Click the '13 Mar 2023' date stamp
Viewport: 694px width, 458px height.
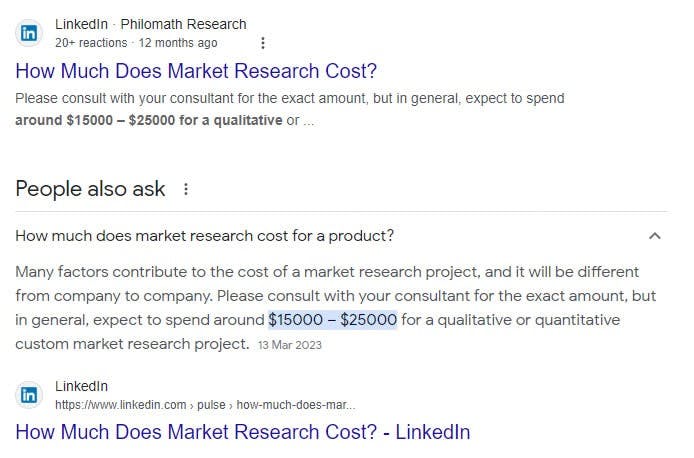click(289, 345)
